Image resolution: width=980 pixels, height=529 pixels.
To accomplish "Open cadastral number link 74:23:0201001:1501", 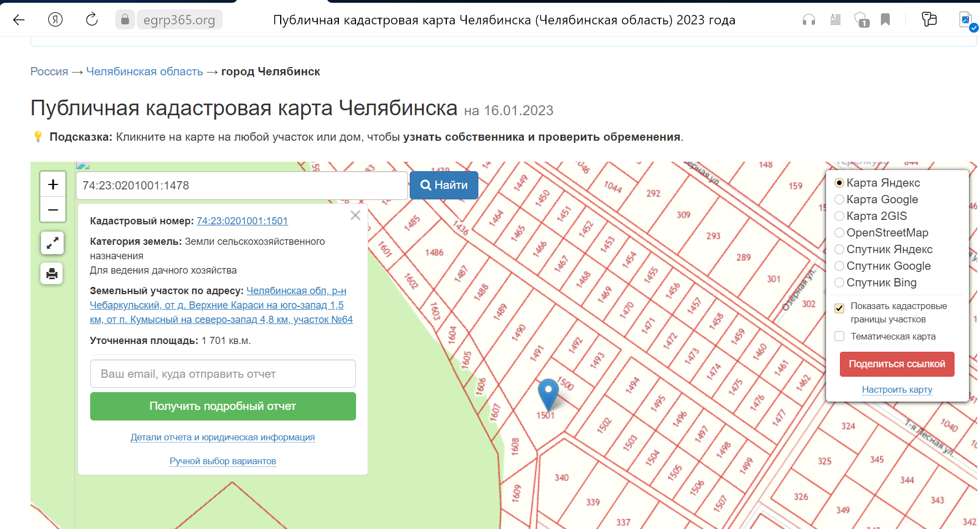I will [x=242, y=221].
